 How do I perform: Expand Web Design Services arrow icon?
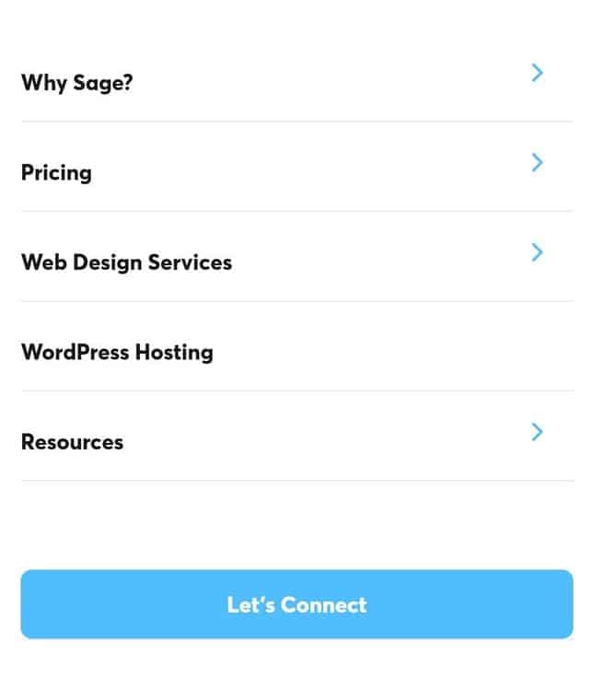click(x=537, y=252)
